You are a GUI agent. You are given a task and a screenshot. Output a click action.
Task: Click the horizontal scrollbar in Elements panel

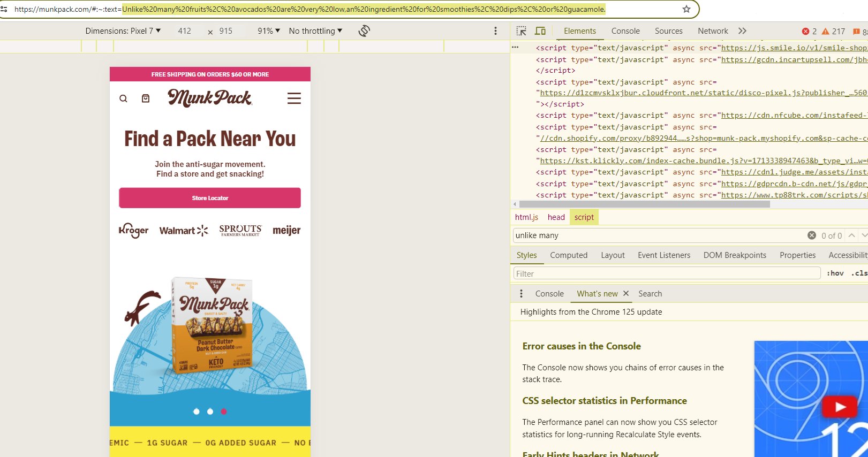[x=645, y=204]
